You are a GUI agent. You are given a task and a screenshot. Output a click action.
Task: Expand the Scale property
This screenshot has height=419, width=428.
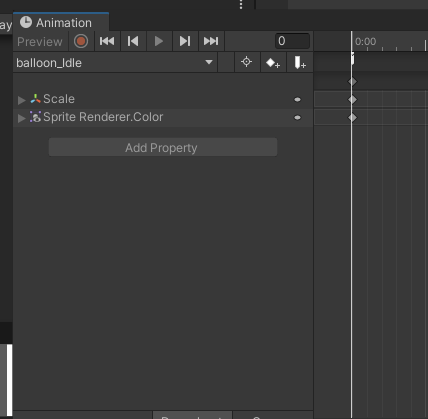tap(22, 100)
